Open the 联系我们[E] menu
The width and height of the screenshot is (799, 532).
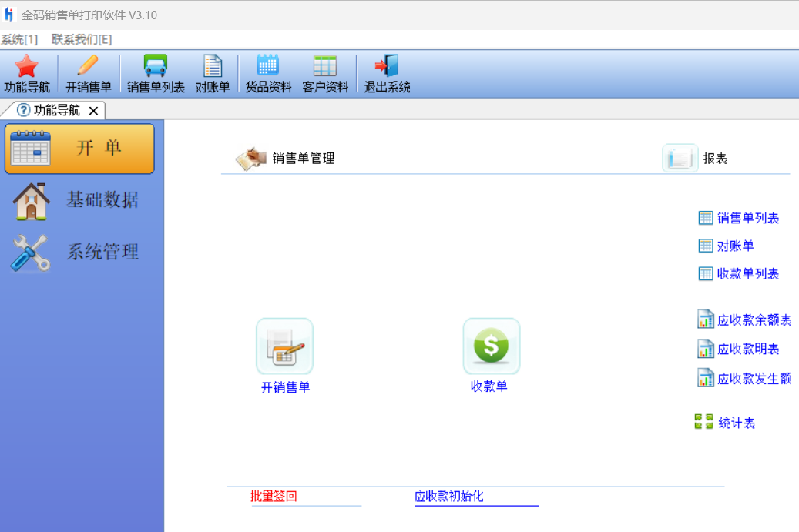point(82,39)
